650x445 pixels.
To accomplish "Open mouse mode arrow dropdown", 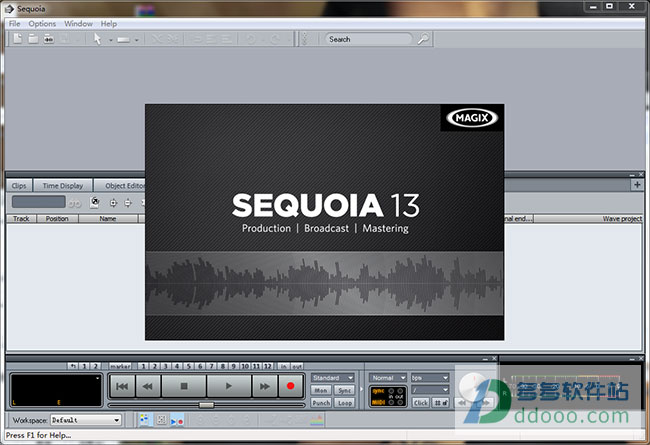I will [x=110, y=40].
